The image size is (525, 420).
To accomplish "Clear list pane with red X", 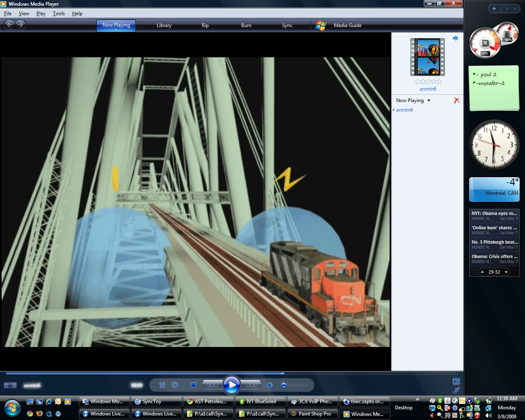I will pyautogui.click(x=457, y=100).
